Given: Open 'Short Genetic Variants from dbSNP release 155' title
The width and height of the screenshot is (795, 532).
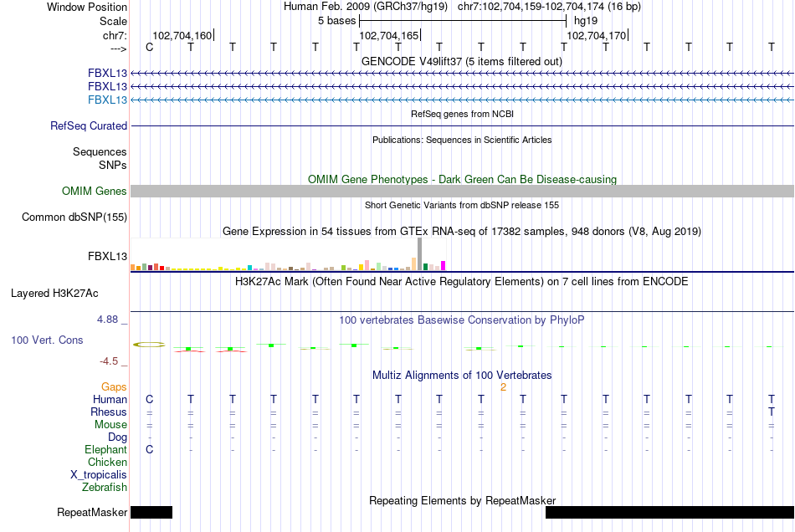Looking at the screenshot, I should click(462, 205).
